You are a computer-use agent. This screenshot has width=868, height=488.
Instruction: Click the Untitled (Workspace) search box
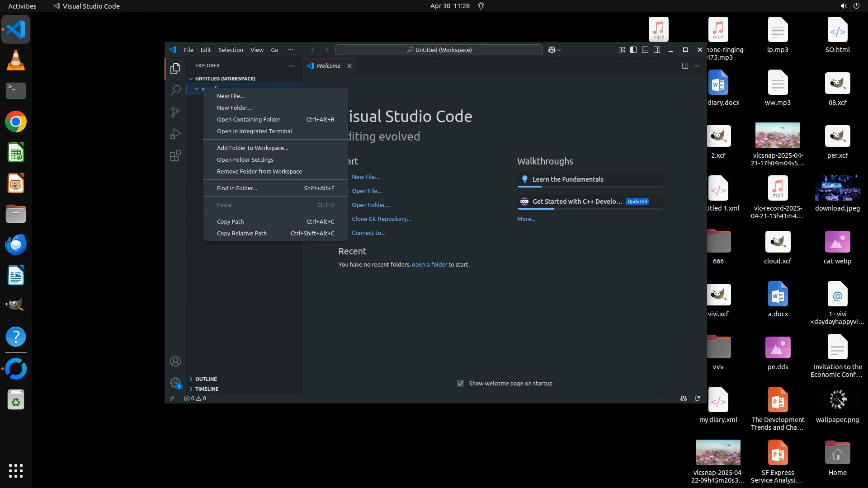[439, 50]
